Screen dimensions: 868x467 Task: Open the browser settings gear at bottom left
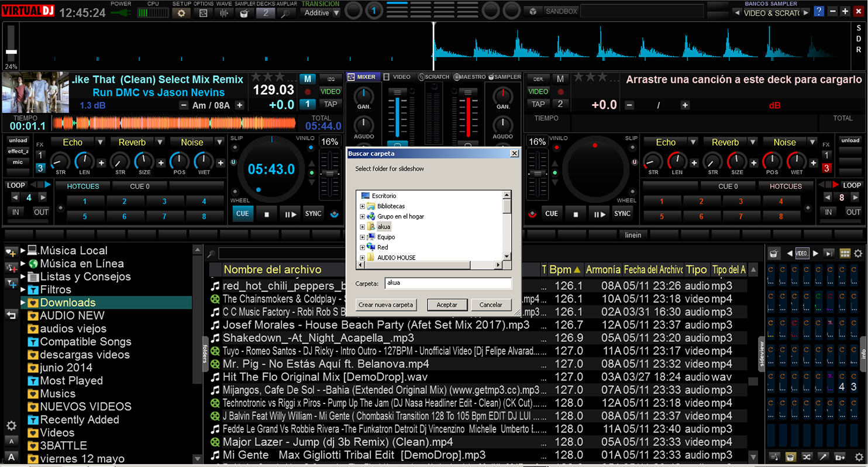(11, 426)
